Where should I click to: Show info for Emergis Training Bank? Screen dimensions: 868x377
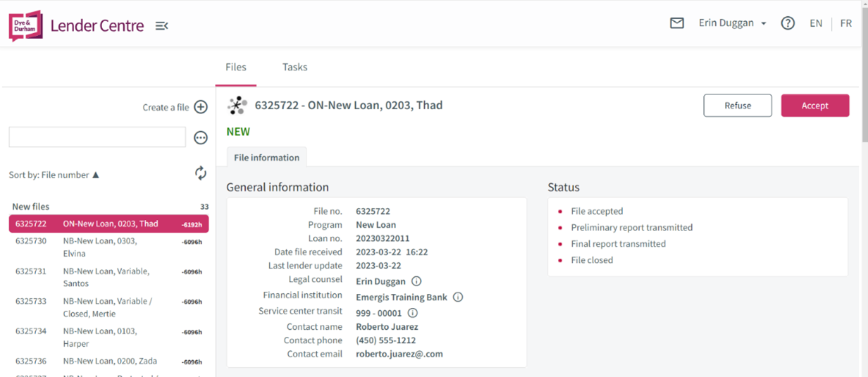[x=458, y=297]
